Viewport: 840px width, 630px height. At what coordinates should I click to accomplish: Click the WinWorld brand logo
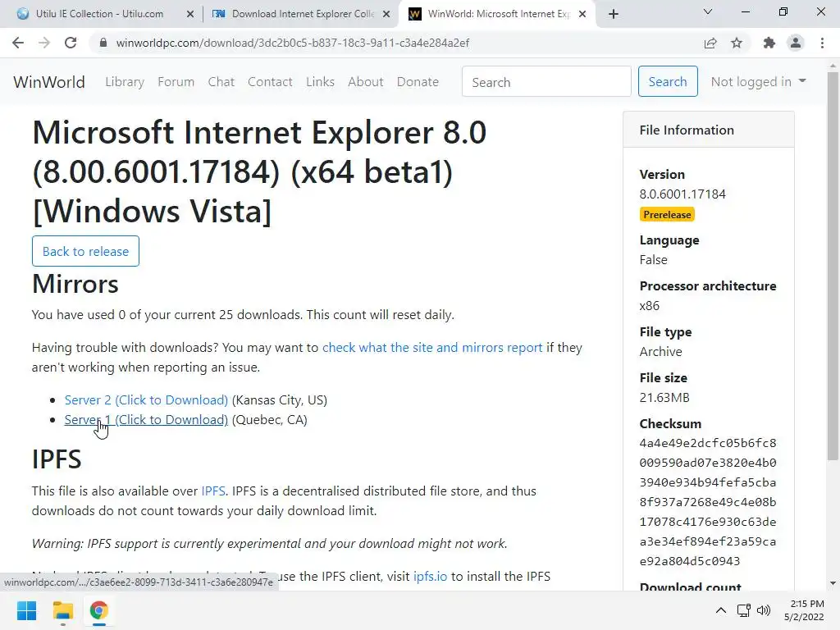(x=49, y=82)
